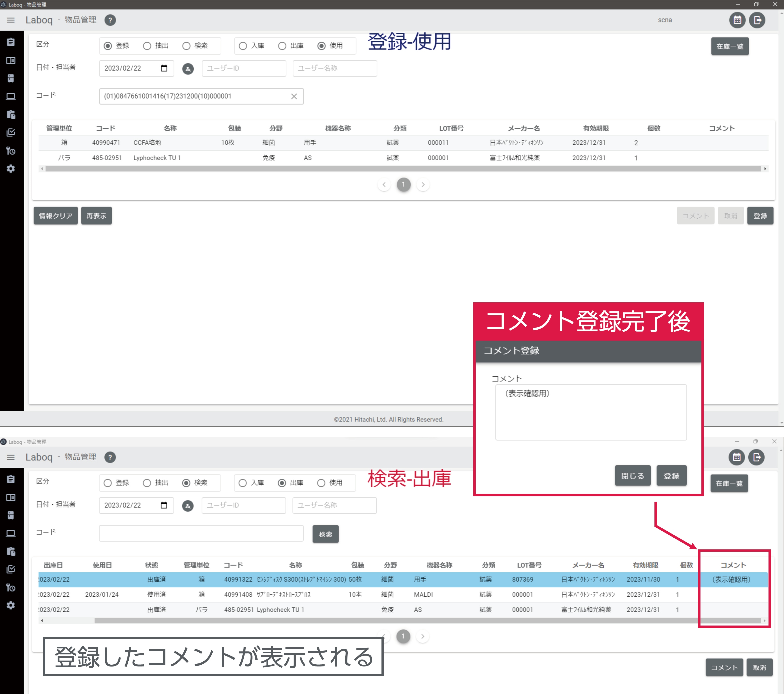Viewport: 784px width, 694px height.
Task: Click the logout icon in top header
Action: click(x=757, y=20)
